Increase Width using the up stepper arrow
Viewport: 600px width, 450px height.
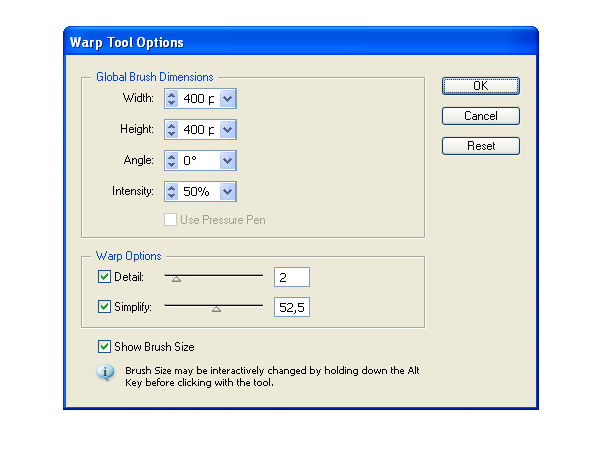(x=172, y=95)
